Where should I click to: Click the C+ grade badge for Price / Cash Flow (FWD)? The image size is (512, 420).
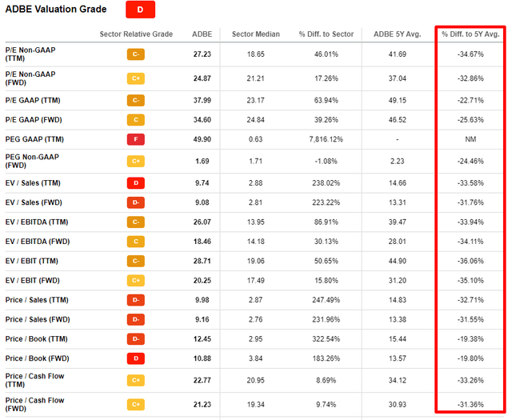(136, 405)
